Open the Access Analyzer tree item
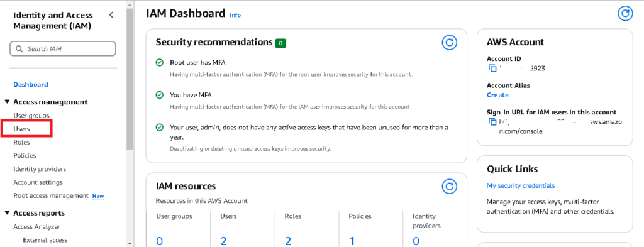 click(x=36, y=226)
